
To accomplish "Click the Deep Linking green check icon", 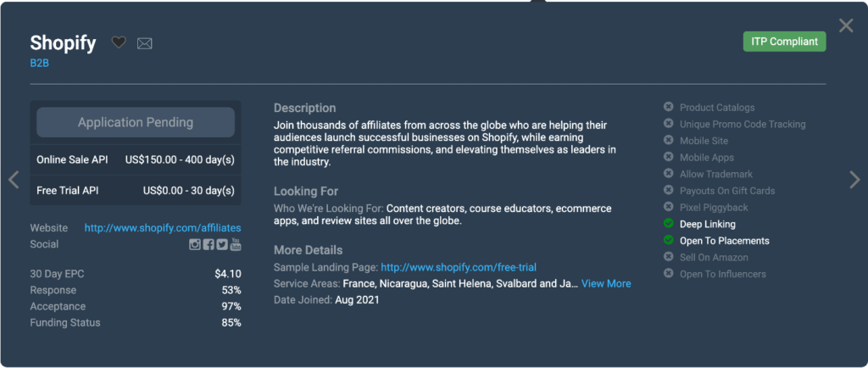I will pyautogui.click(x=668, y=224).
